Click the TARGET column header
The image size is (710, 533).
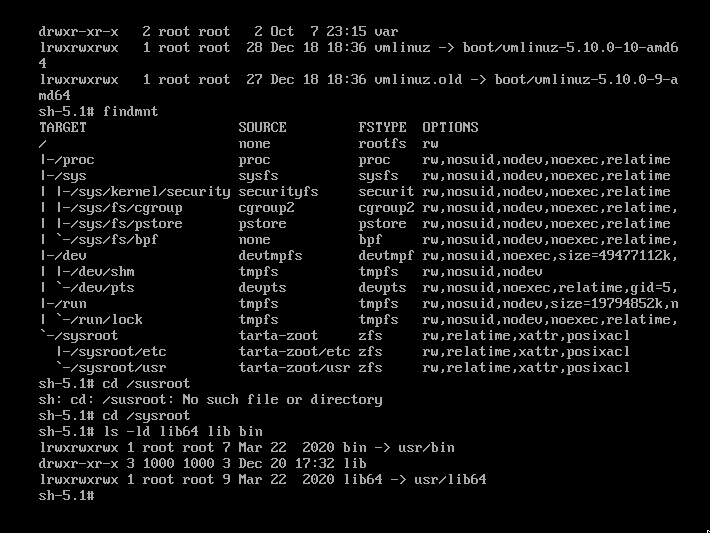63,127
